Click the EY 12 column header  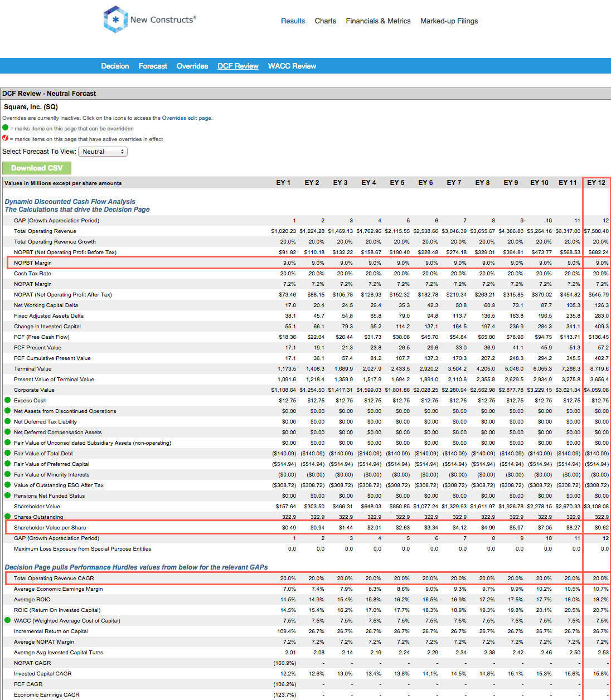coord(596,183)
